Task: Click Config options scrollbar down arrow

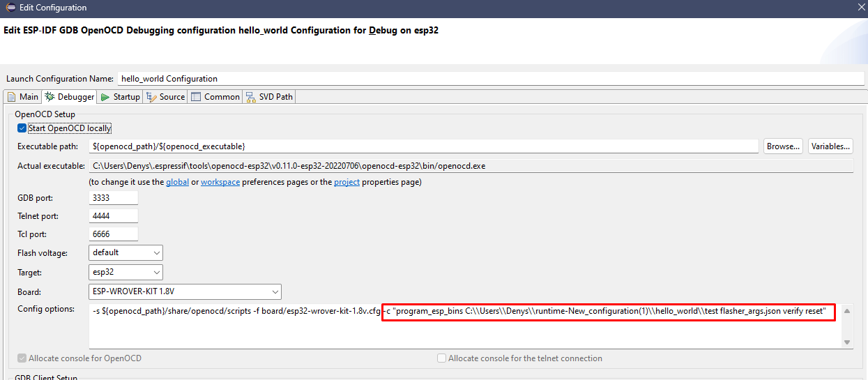Action: point(847,342)
